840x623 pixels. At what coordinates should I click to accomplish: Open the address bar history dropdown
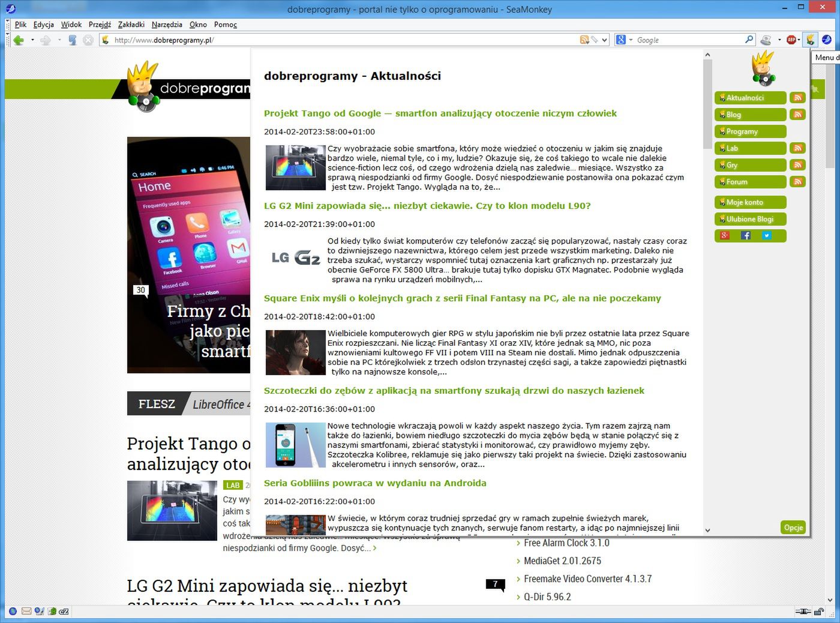point(605,40)
